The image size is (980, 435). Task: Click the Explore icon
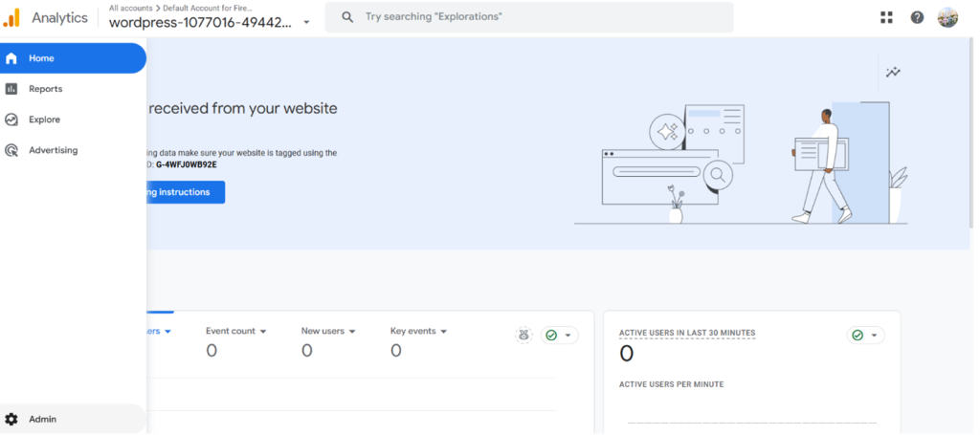11,120
